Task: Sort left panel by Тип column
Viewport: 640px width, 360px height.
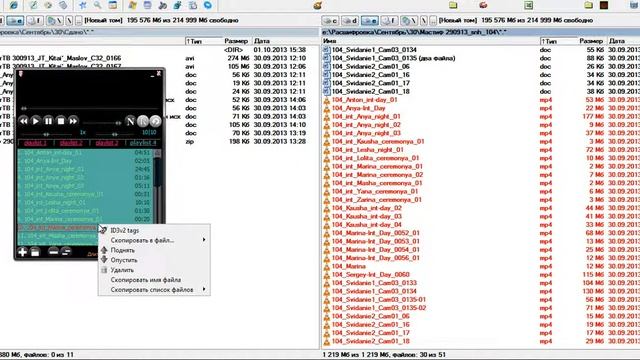Action: coord(203,41)
